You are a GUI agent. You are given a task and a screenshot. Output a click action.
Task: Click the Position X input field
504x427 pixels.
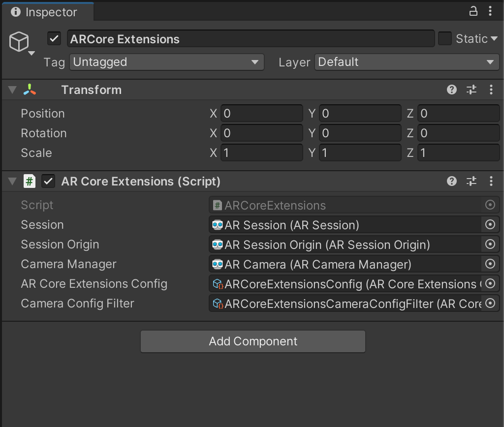261,113
